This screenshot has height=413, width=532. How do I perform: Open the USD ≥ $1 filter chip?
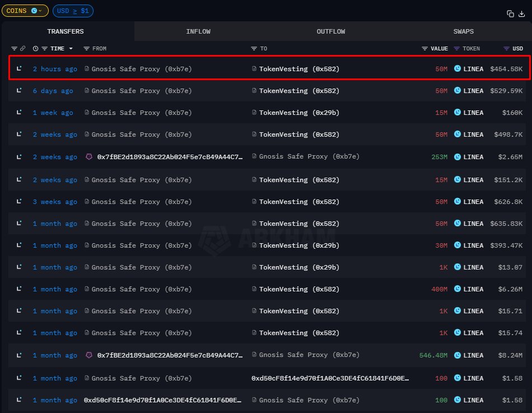click(x=73, y=11)
